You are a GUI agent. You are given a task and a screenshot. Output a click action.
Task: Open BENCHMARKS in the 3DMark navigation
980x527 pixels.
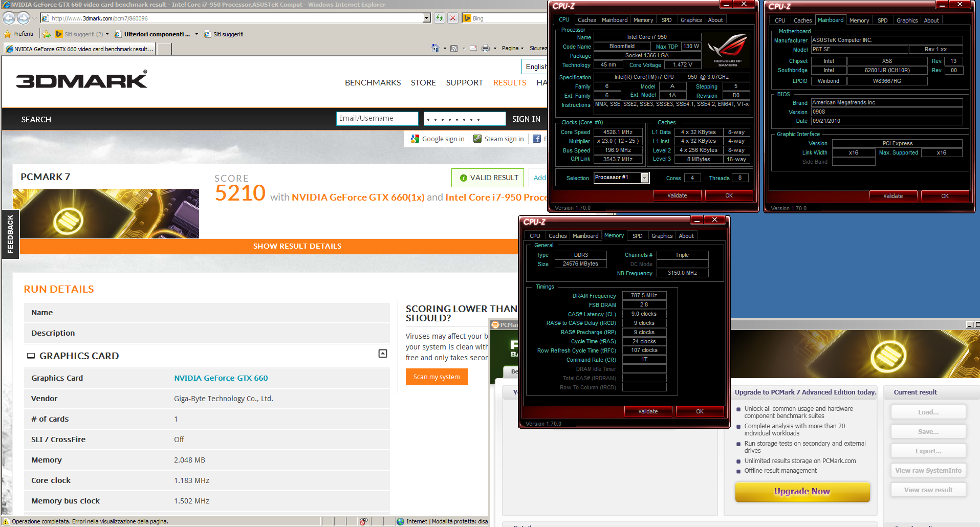(373, 82)
